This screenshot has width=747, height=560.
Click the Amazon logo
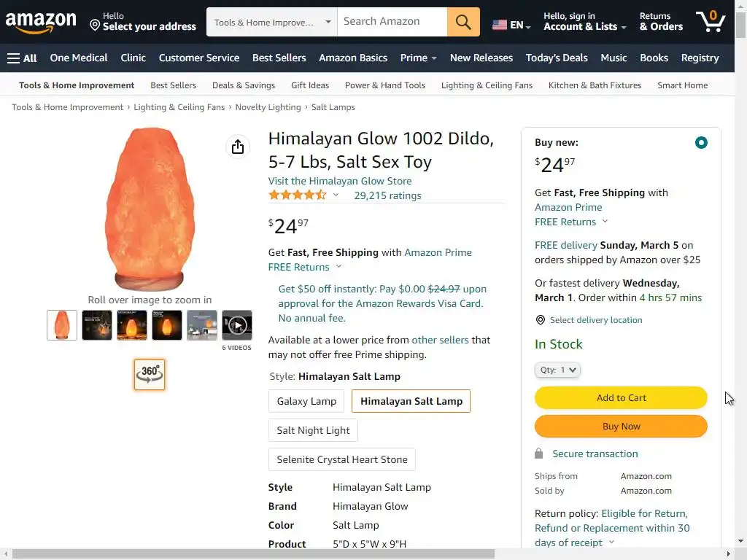pos(41,22)
